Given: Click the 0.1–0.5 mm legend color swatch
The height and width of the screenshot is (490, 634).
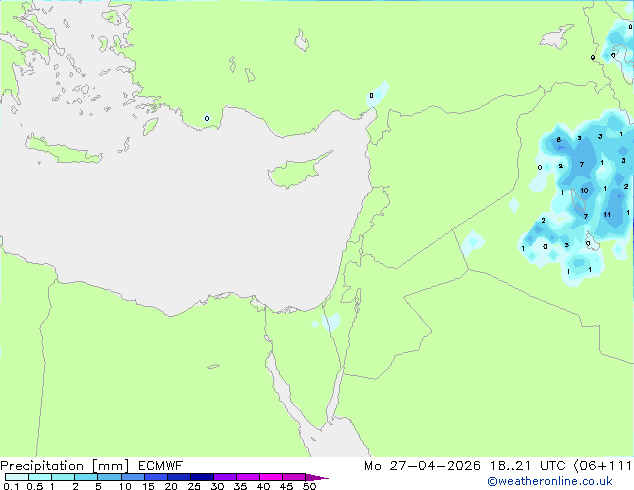Looking at the screenshot, I should pyautogui.click(x=17, y=477).
